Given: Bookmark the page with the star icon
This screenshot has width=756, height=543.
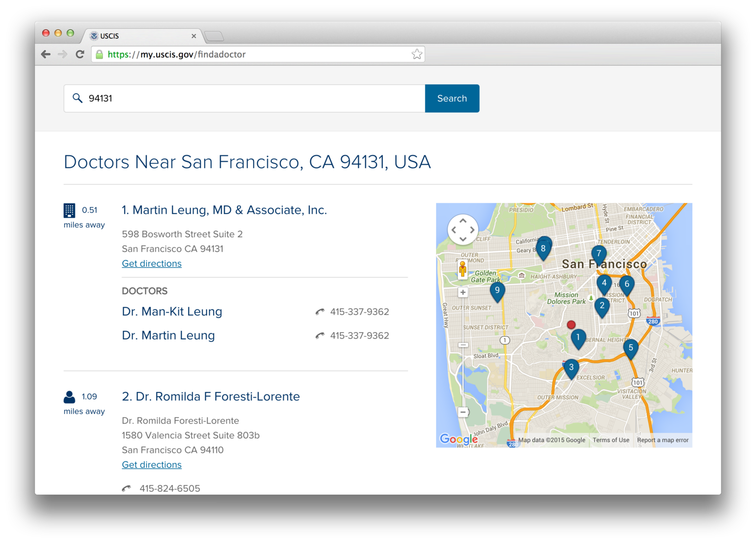Looking at the screenshot, I should pos(417,54).
